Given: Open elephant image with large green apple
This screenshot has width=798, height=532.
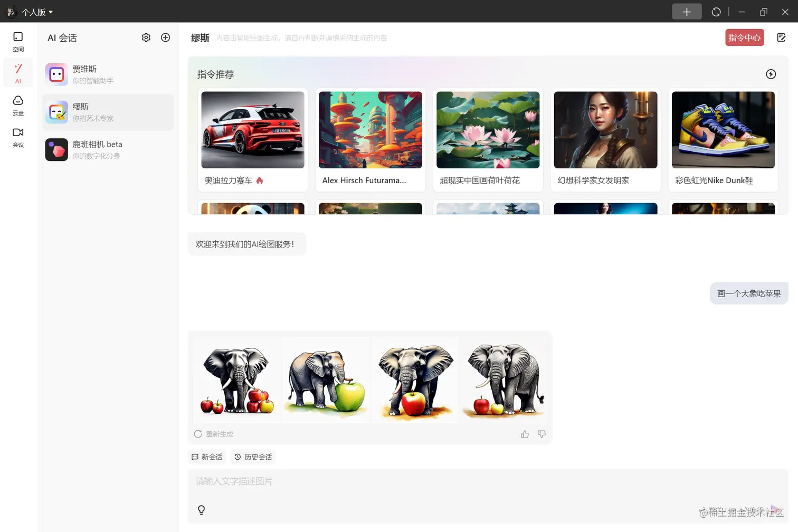Looking at the screenshot, I should coord(326,379).
